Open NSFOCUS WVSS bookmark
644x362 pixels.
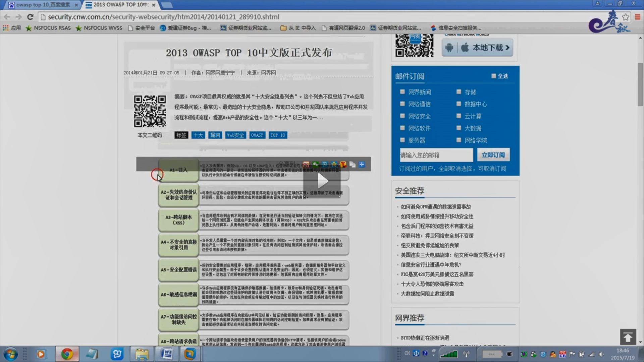click(99, 28)
